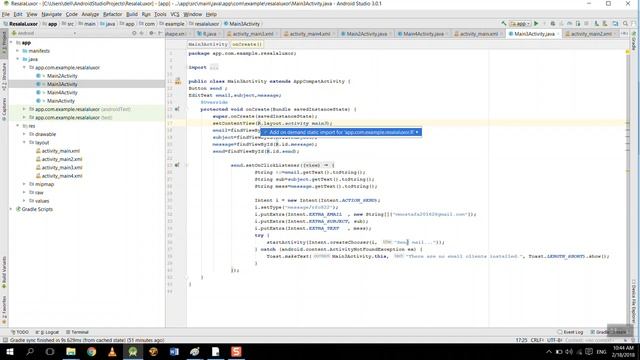Open activity_main3.xml in layout folder

(62, 167)
